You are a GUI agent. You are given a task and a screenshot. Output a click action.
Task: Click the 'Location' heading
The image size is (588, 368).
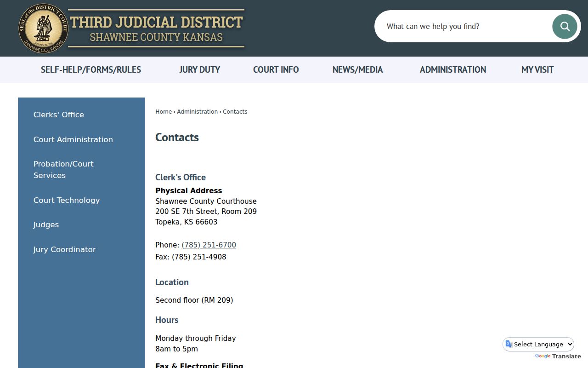172,282
